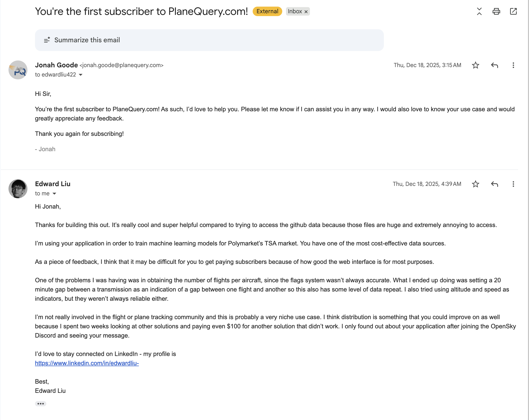Remove the Inbox label from conversation

(x=306, y=12)
